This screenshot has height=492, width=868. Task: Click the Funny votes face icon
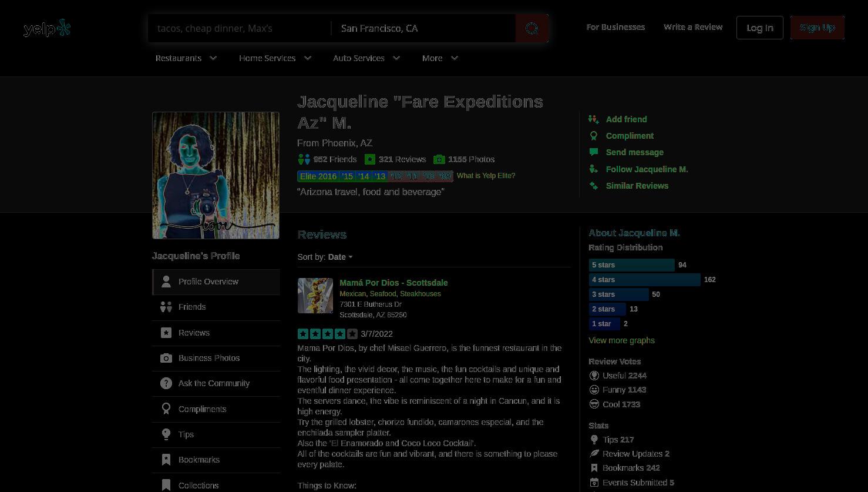tap(594, 390)
